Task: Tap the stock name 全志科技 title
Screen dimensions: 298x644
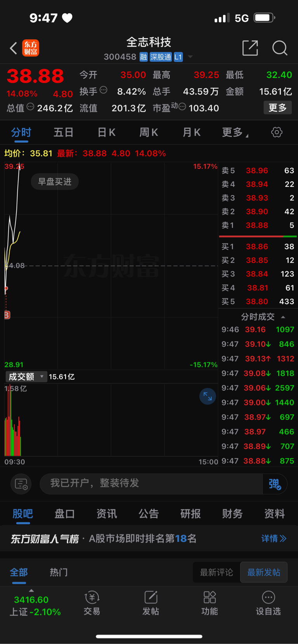Action: [x=149, y=42]
